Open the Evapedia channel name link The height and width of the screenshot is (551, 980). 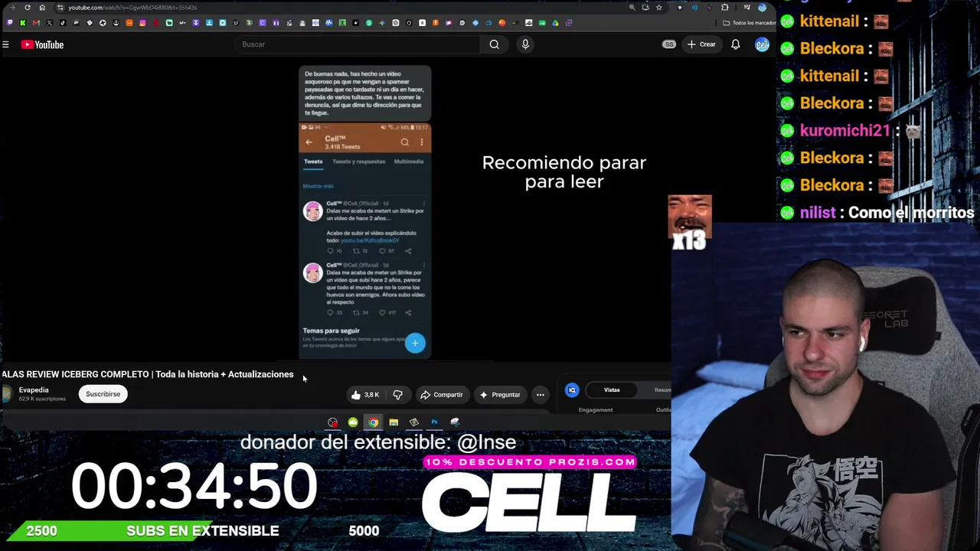pos(34,390)
